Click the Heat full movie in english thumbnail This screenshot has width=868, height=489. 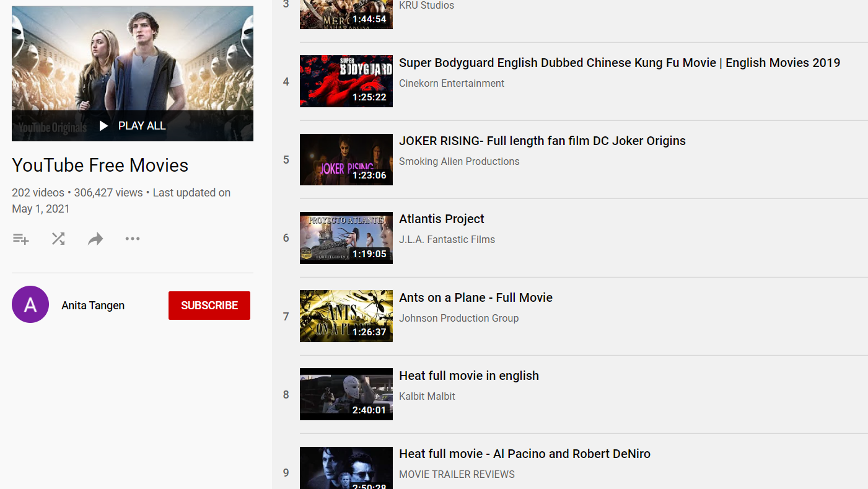click(x=346, y=394)
